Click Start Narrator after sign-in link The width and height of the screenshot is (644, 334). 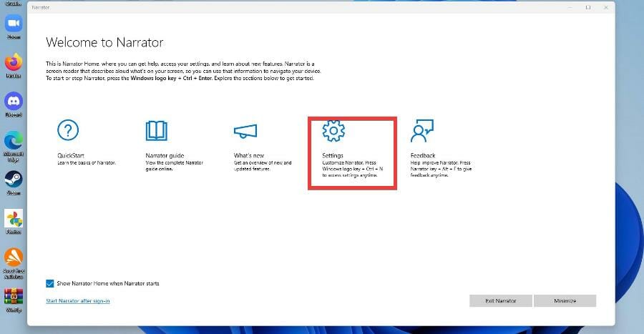(x=77, y=301)
